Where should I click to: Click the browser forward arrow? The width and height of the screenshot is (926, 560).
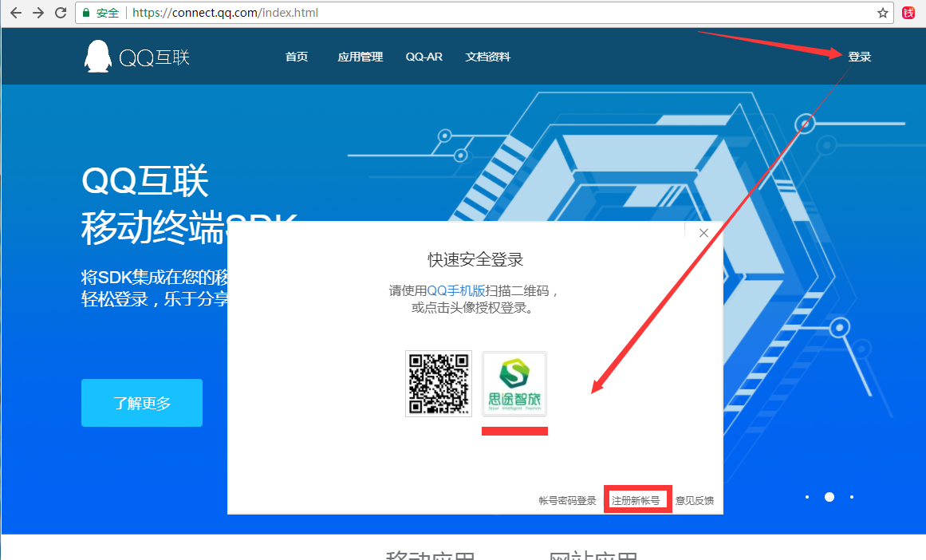click(37, 13)
